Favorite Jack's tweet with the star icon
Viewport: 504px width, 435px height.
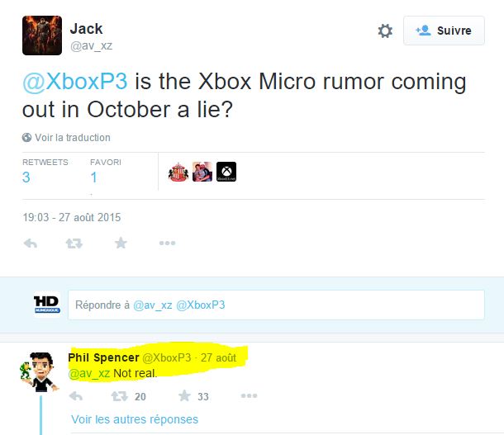tap(121, 243)
